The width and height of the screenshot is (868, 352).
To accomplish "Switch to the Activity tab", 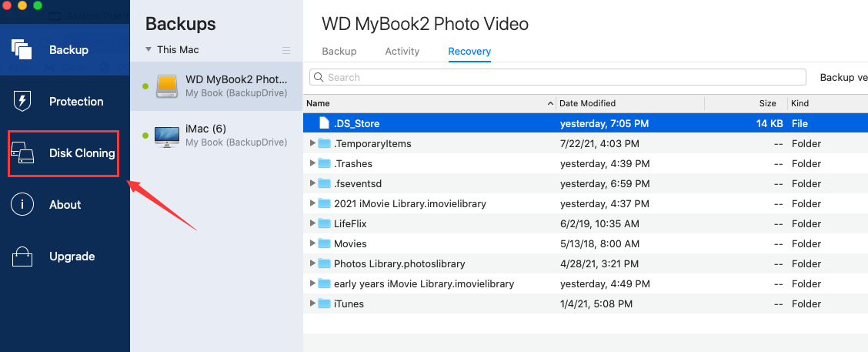I will (402, 51).
